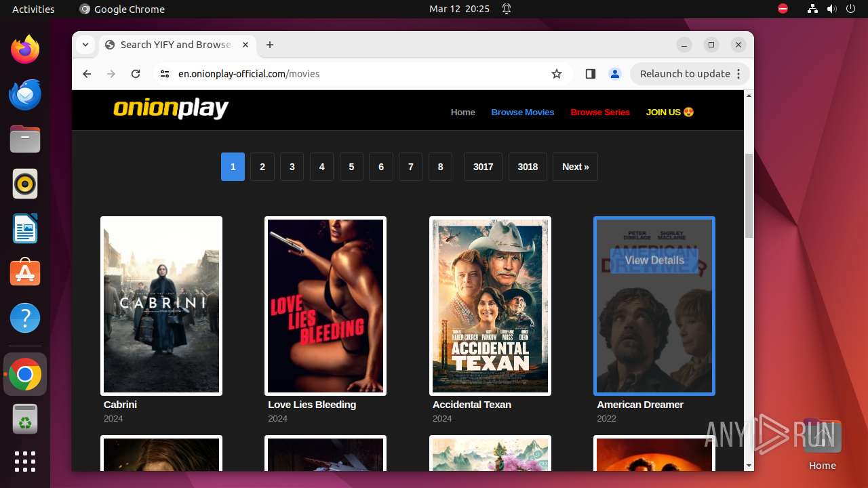868x488 pixels.
Task: Go back using Chrome's back arrow
Action: click(87, 74)
